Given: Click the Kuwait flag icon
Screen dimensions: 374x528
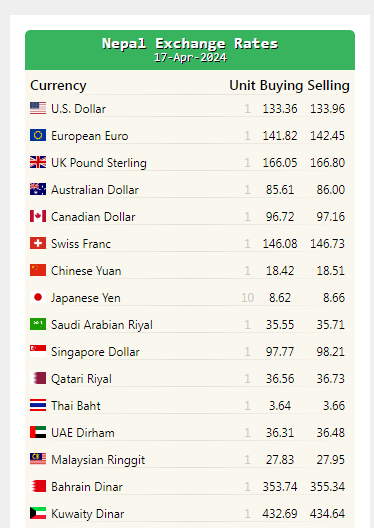Looking at the screenshot, I should tap(38, 513).
